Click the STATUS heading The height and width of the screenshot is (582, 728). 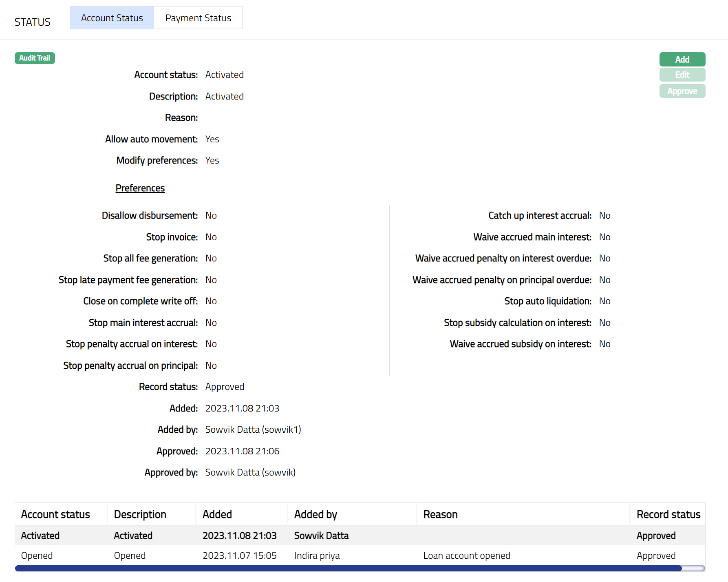tap(33, 22)
